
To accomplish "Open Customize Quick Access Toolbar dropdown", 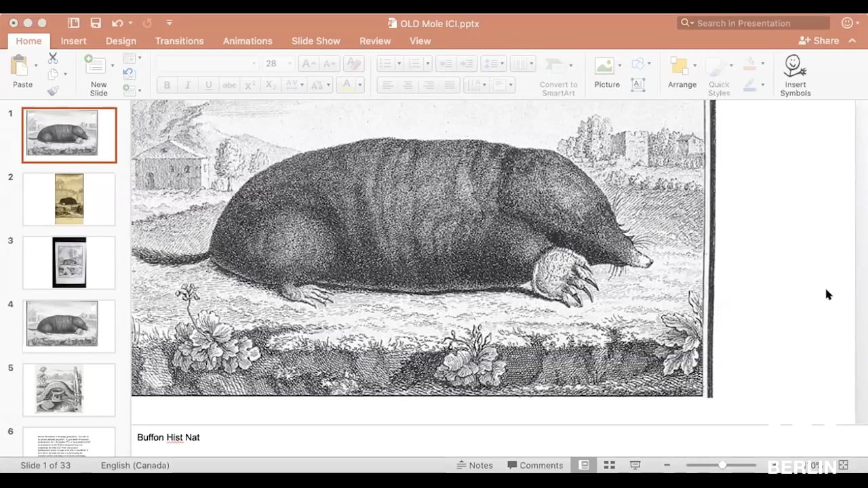I will (x=169, y=23).
